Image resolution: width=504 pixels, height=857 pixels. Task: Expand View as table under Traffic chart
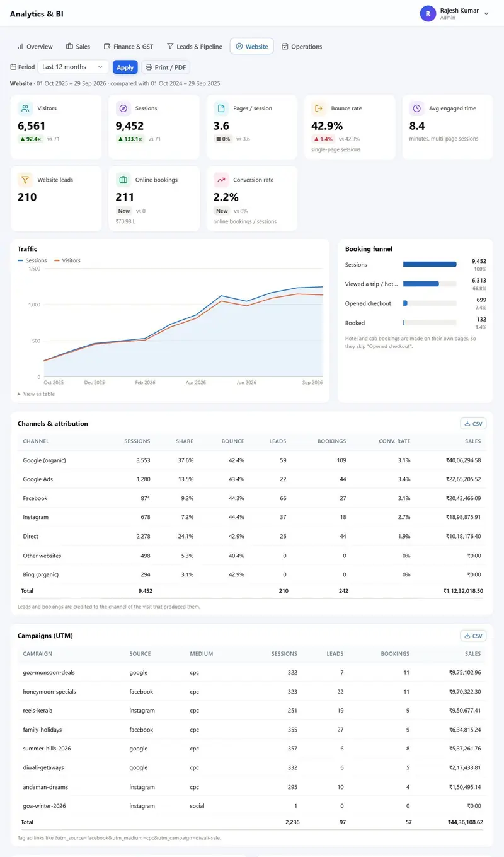(x=37, y=394)
